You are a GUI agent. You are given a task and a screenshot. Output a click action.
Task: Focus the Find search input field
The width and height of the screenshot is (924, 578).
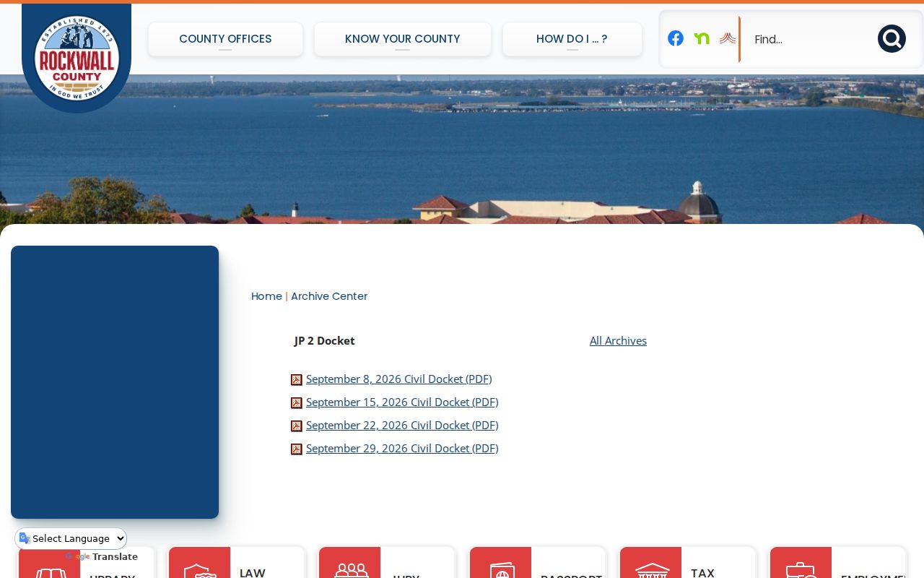click(x=808, y=39)
